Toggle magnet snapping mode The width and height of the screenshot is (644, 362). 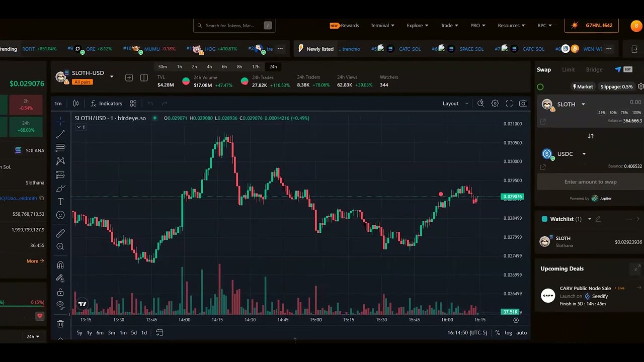(60, 265)
